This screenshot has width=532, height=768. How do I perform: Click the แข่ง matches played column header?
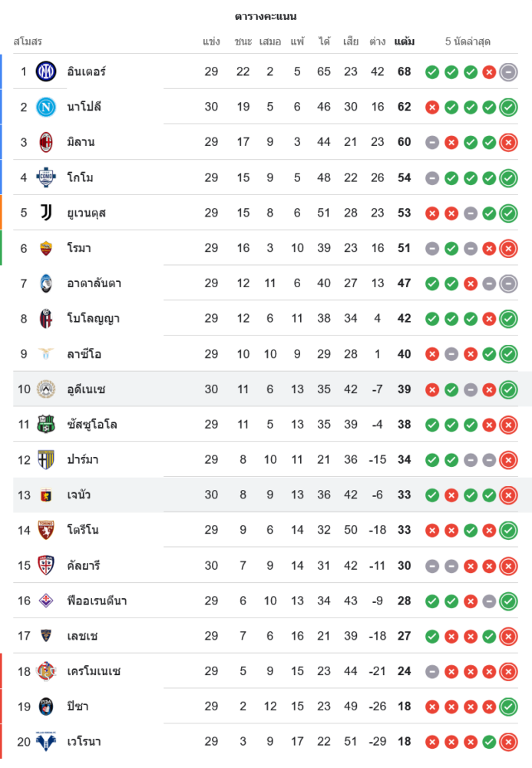(x=212, y=41)
